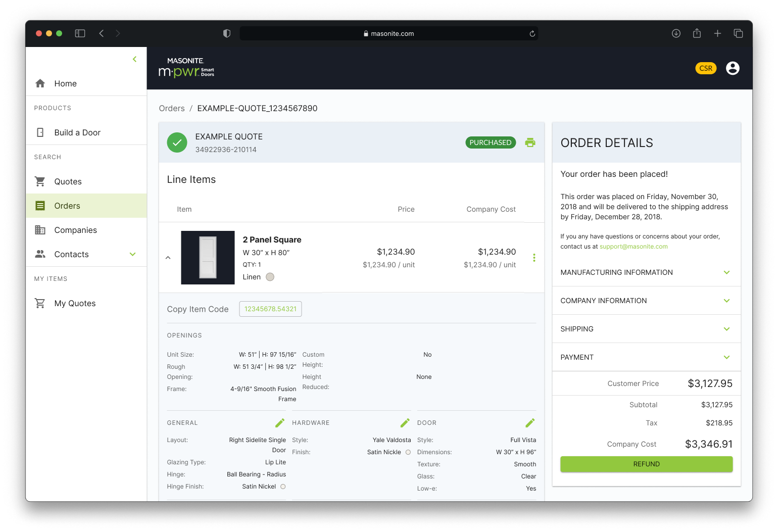Click the print order icon

(x=530, y=142)
